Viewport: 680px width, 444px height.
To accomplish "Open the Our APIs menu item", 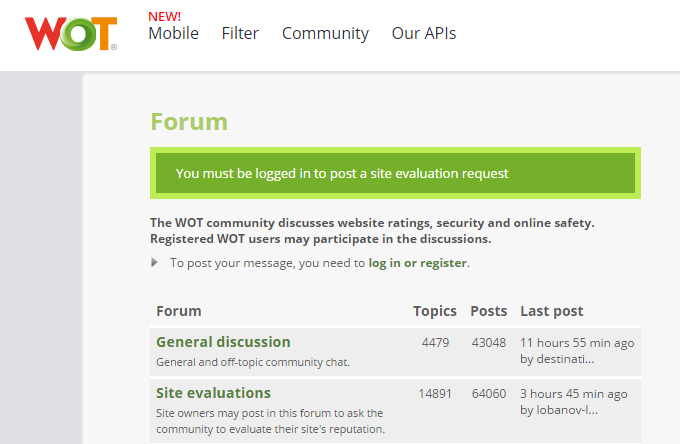I will [x=424, y=33].
